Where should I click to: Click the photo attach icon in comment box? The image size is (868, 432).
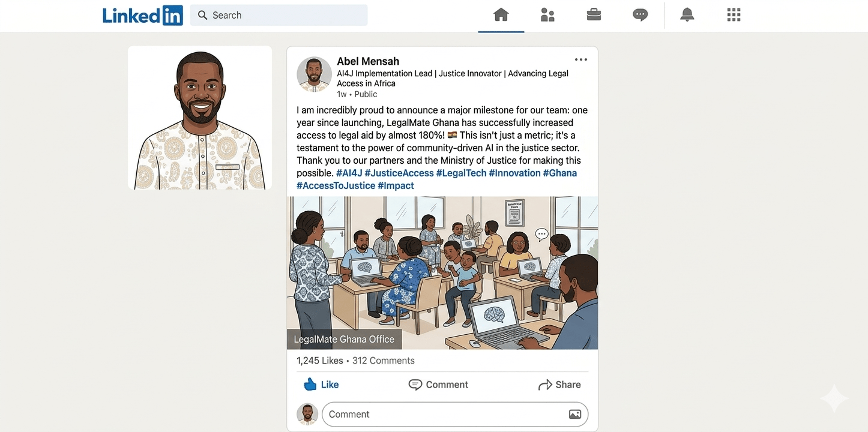pyautogui.click(x=574, y=415)
